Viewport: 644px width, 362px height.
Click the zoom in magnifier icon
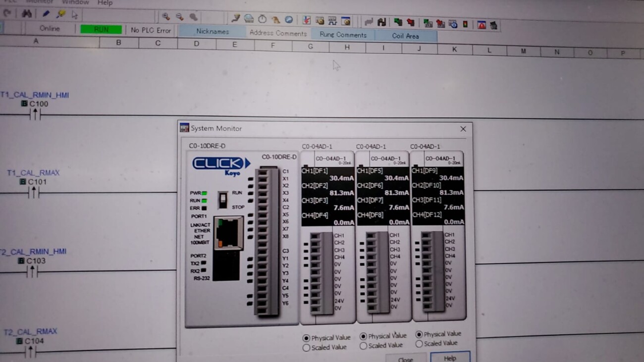click(x=166, y=17)
